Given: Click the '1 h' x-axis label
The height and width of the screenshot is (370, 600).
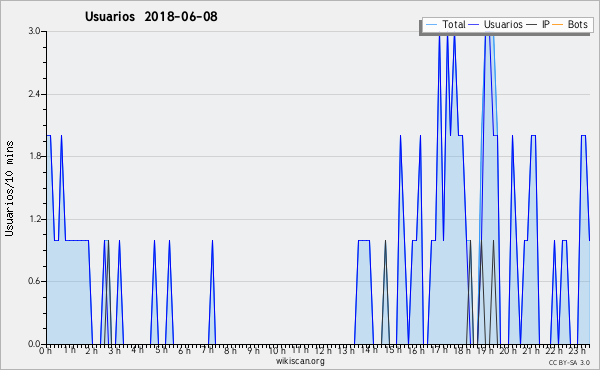Looking at the screenshot, I should pyautogui.click(x=70, y=350).
